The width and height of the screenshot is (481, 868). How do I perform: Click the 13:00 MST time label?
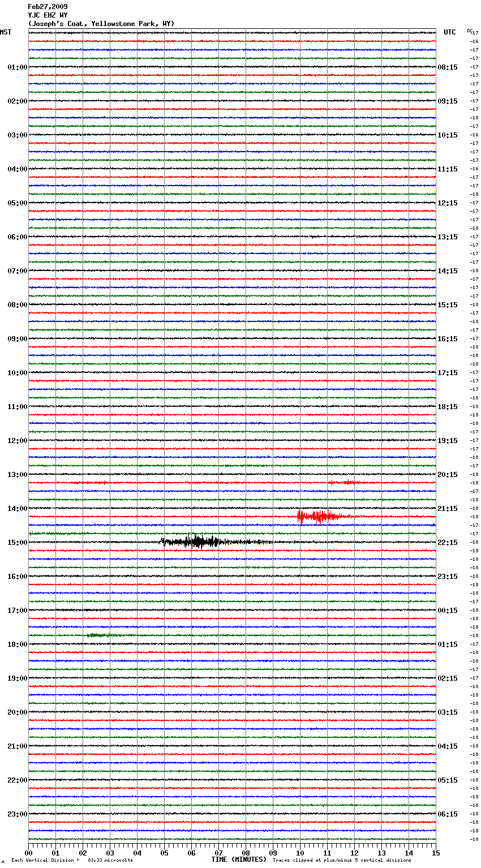[x=18, y=475]
